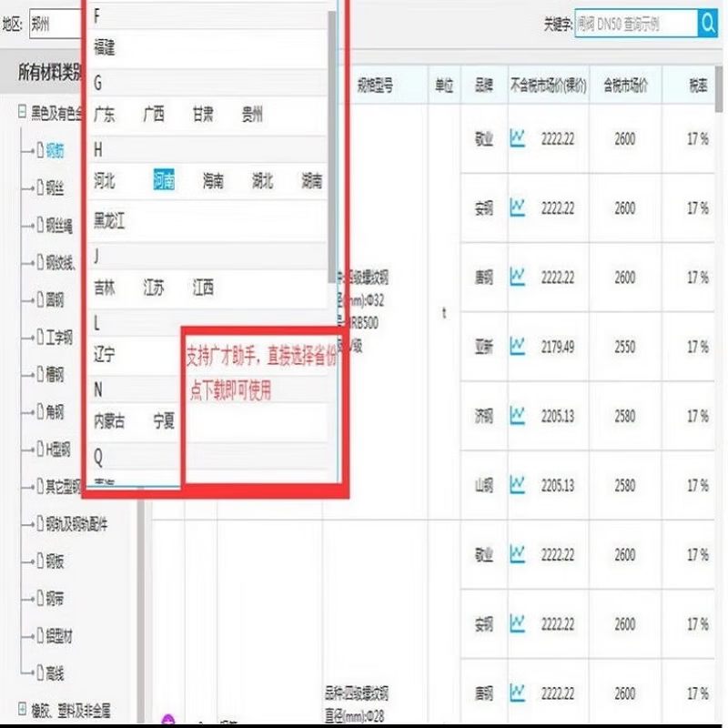Select H型钢 in the material tree

tap(58, 450)
